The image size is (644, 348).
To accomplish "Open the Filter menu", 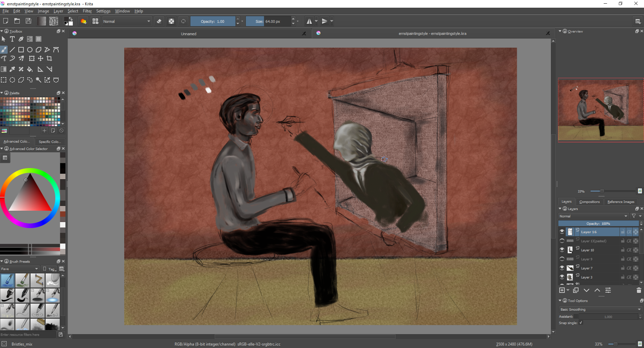I will point(87,11).
